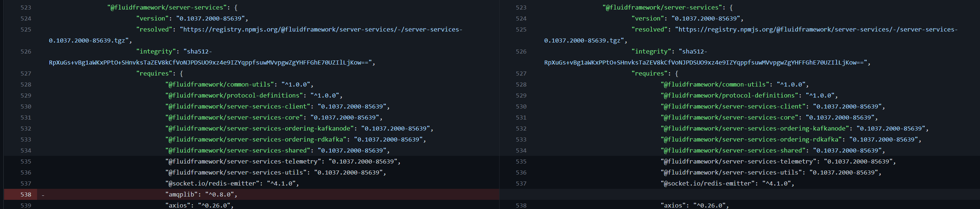The height and width of the screenshot is (209, 980).
Task: Click right pane "server-services-ordering-rdkafka" line
Action: (x=791, y=140)
